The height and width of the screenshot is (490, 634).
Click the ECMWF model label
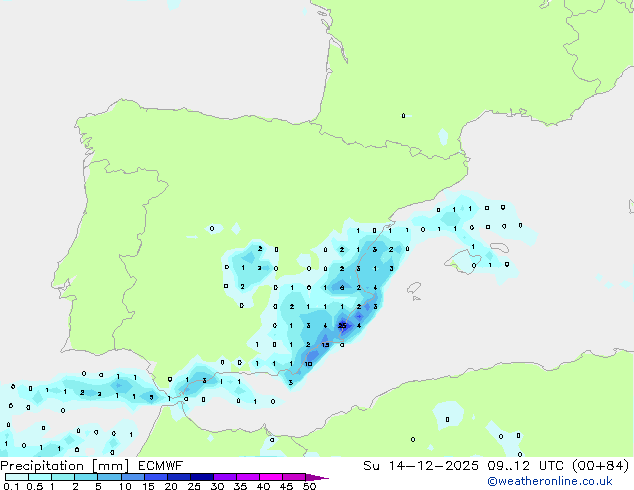[161, 466]
